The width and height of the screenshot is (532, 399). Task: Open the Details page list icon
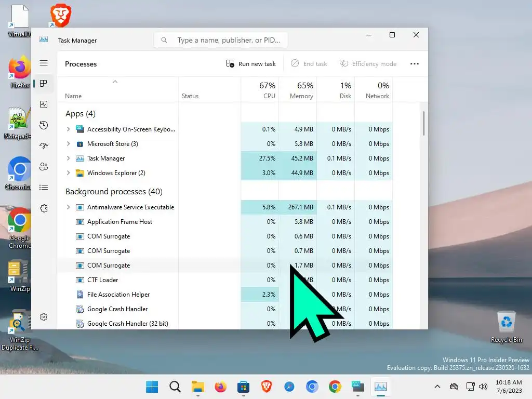(44, 187)
